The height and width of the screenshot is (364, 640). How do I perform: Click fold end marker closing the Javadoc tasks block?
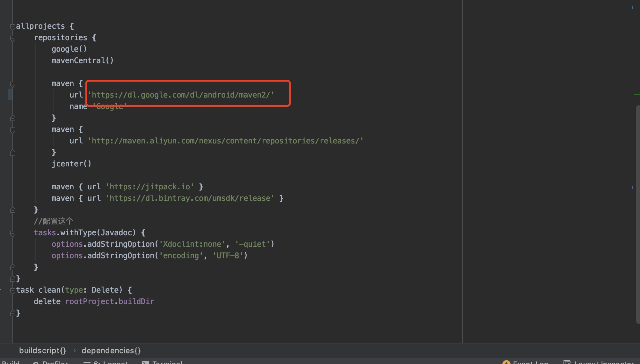coord(13,267)
